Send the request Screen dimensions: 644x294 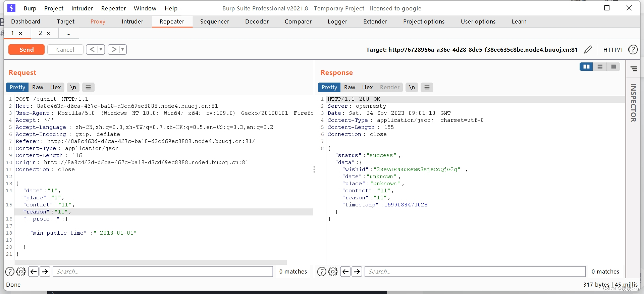[26, 50]
